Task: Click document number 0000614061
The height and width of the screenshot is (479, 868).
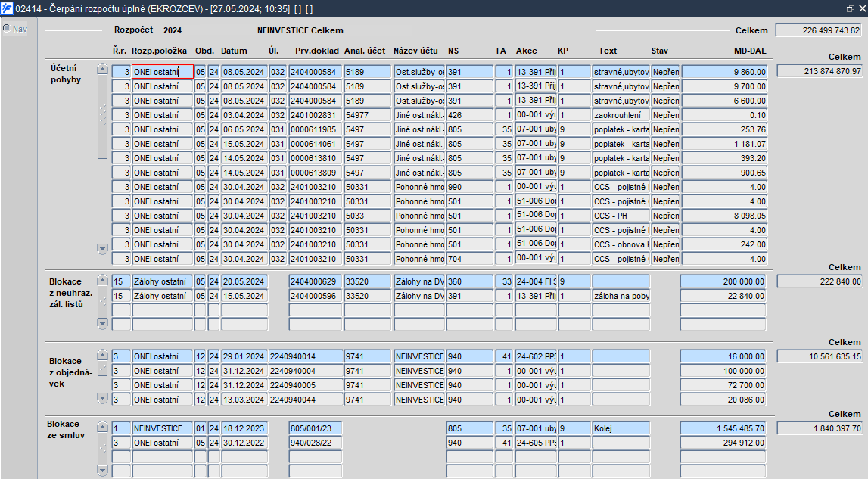Action: coord(316,144)
